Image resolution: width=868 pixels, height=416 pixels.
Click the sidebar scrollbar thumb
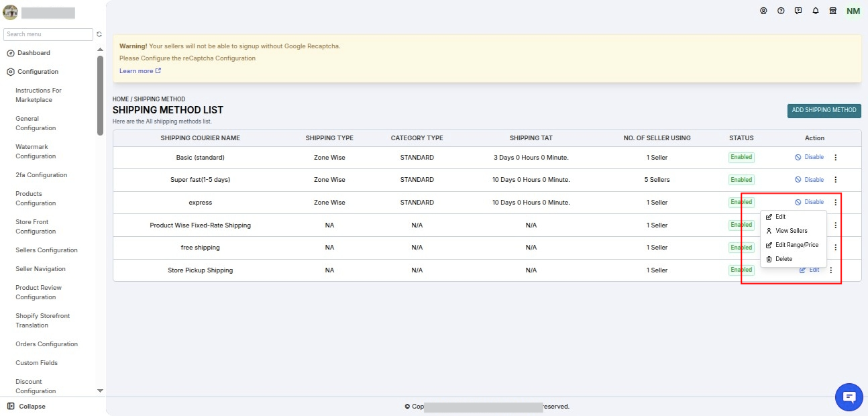[x=101, y=95]
